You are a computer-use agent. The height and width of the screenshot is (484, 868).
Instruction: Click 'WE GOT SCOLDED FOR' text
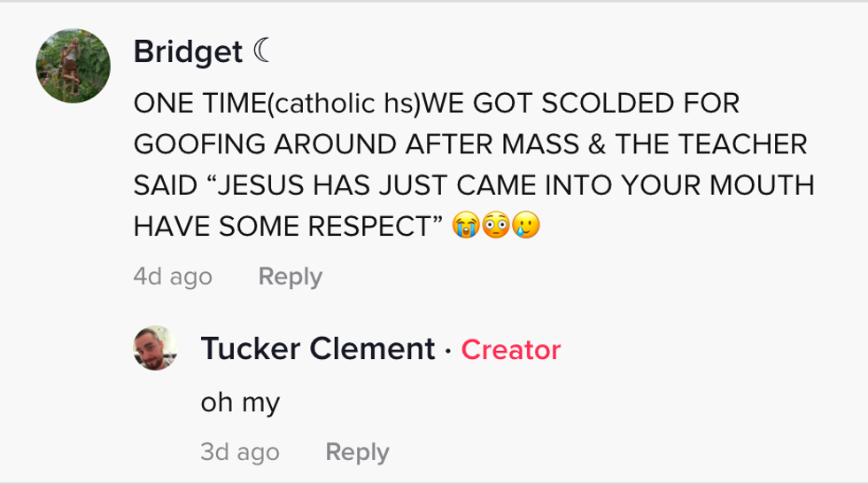[580, 103]
